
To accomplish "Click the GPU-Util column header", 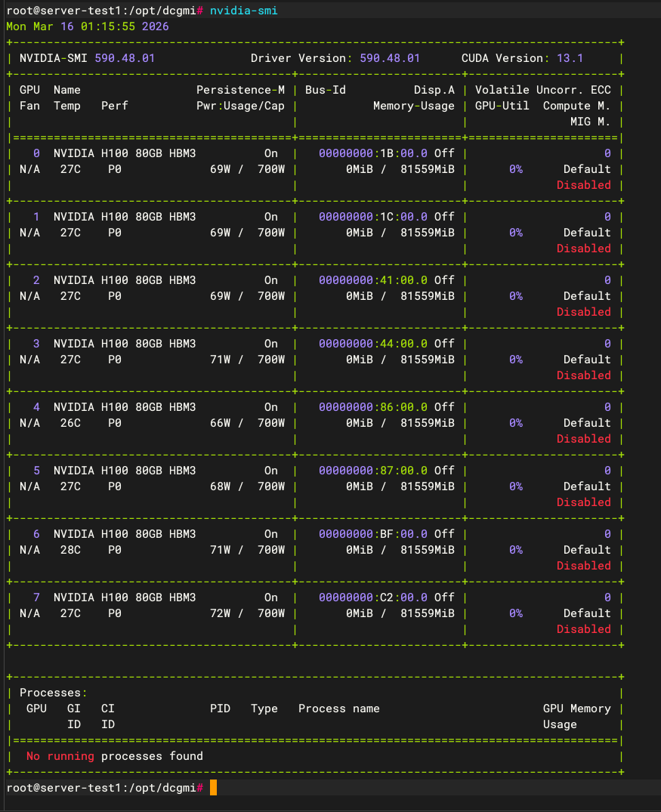I will (x=502, y=106).
